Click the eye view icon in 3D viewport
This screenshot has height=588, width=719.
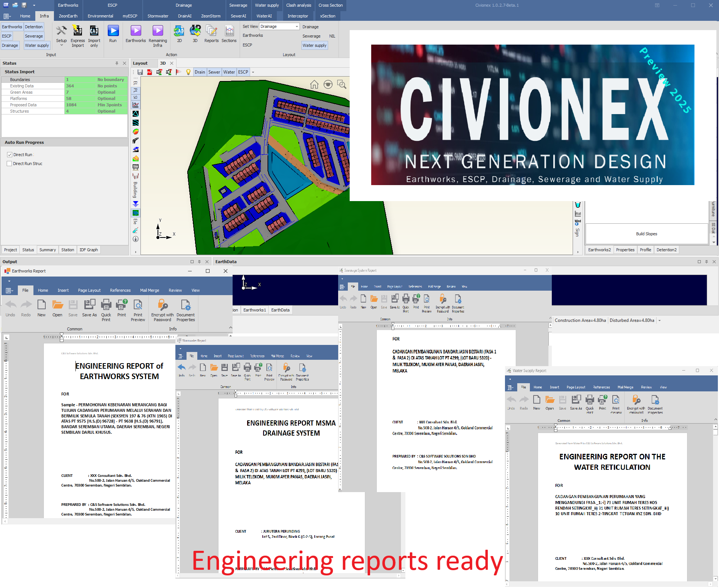[x=328, y=85]
